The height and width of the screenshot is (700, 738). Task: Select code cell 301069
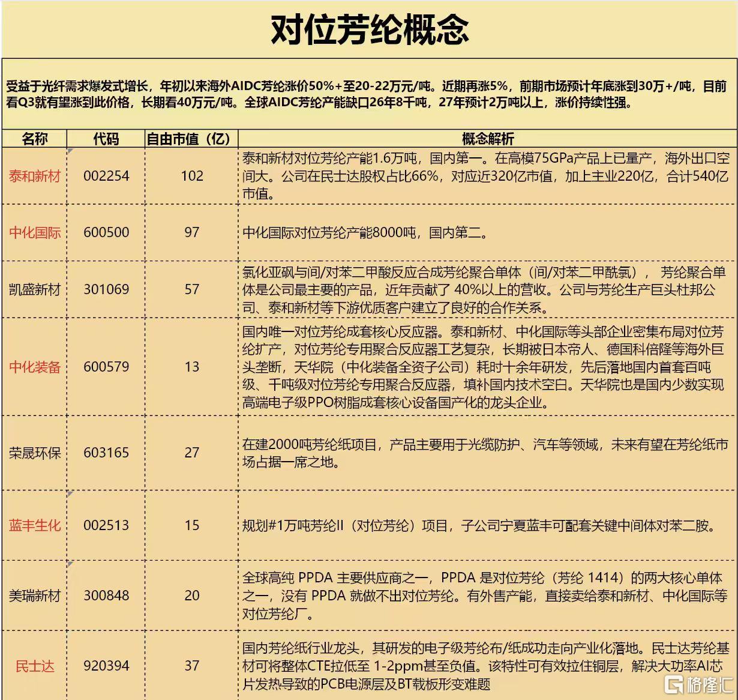pyautogui.click(x=106, y=289)
